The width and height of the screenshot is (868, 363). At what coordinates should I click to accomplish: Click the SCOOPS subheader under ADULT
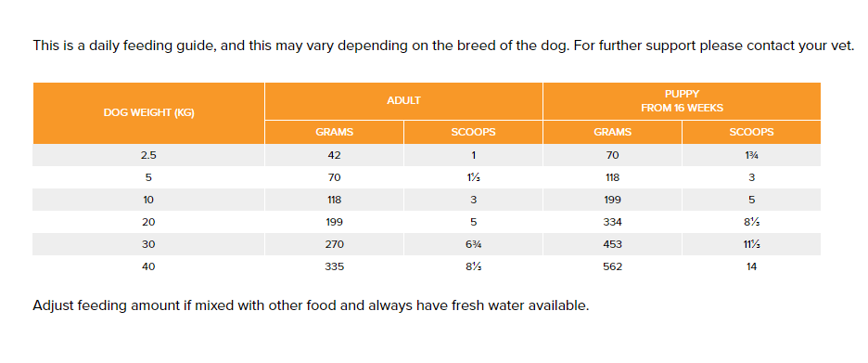click(473, 133)
